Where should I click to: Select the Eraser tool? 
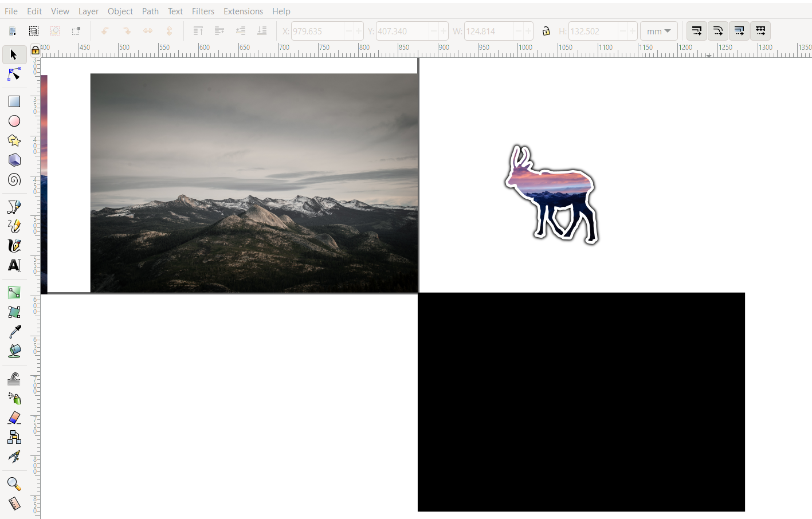point(14,418)
